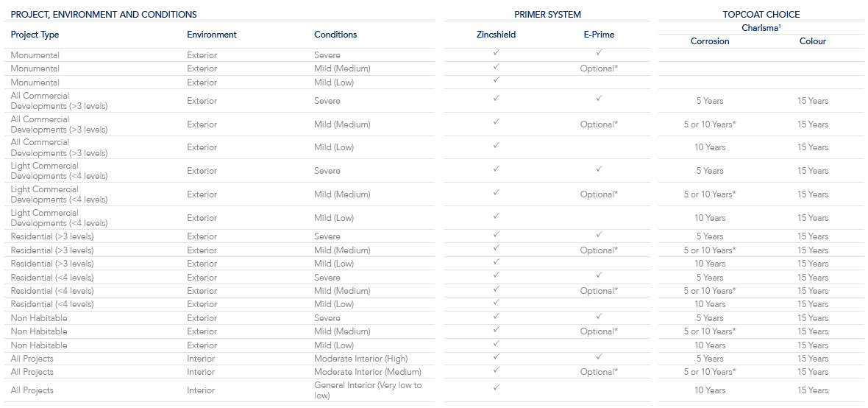This screenshot has height=408, width=868.
Task: Click Zincshield checkmark for Monumental Mild (Low)
Action: pos(497,80)
